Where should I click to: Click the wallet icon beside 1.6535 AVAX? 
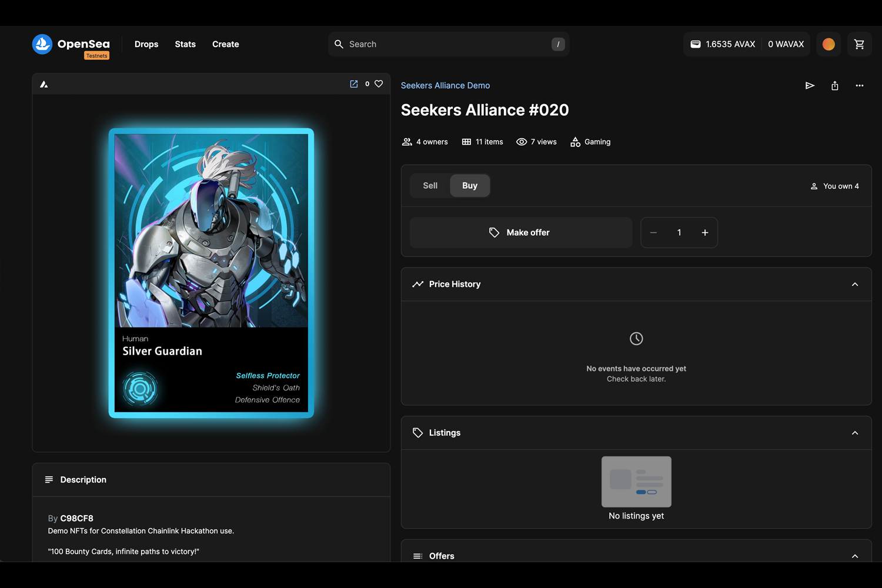coord(696,44)
